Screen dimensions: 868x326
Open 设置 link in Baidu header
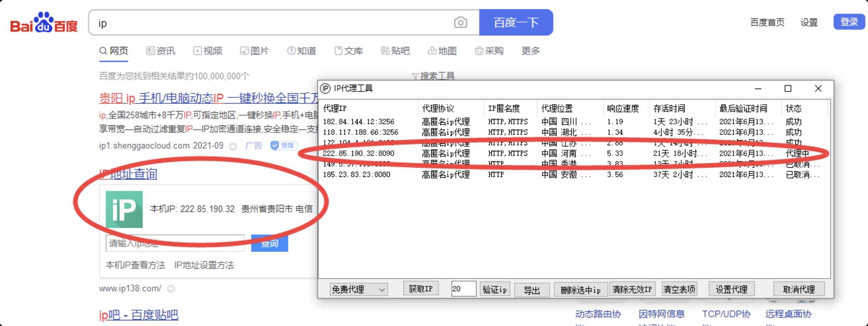tap(809, 22)
